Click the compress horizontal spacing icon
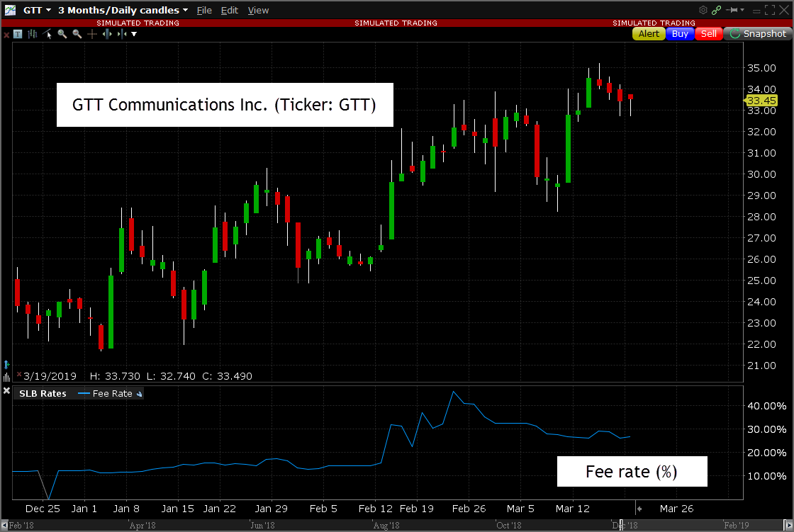The height and width of the screenshot is (532, 794). pos(122,34)
